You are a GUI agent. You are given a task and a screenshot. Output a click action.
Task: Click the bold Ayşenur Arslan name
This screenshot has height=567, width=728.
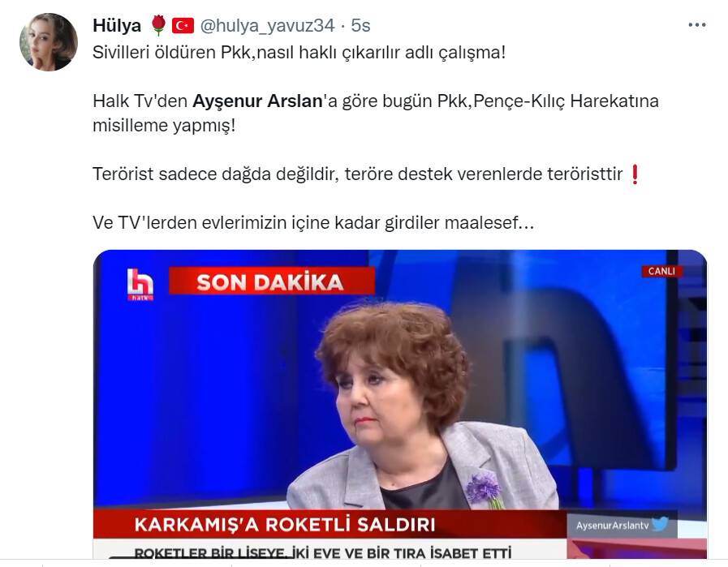pyautogui.click(x=257, y=101)
